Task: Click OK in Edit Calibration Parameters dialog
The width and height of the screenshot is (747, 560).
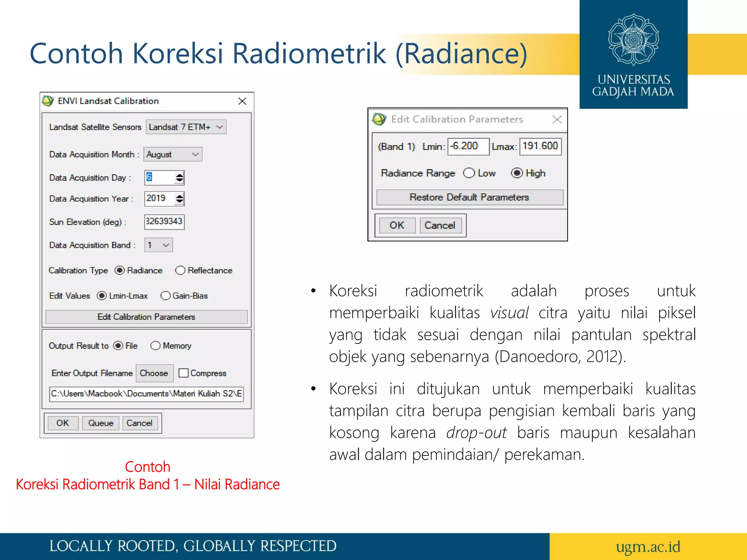Action: click(397, 225)
